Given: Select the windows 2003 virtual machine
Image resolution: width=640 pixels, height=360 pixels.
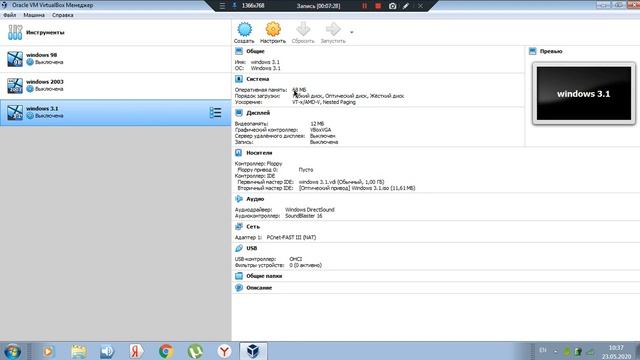Looking at the screenshot, I should click(116, 86).
